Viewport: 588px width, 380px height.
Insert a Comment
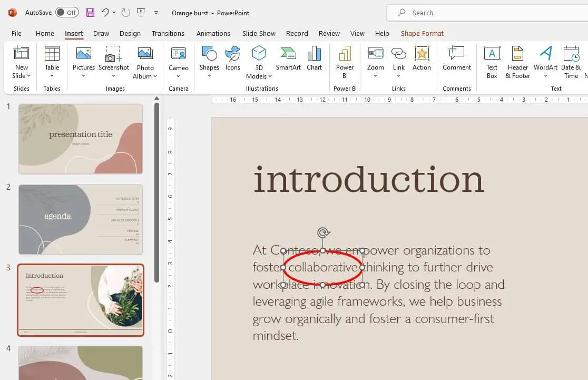pyautogui.click(x=456, y=59)
